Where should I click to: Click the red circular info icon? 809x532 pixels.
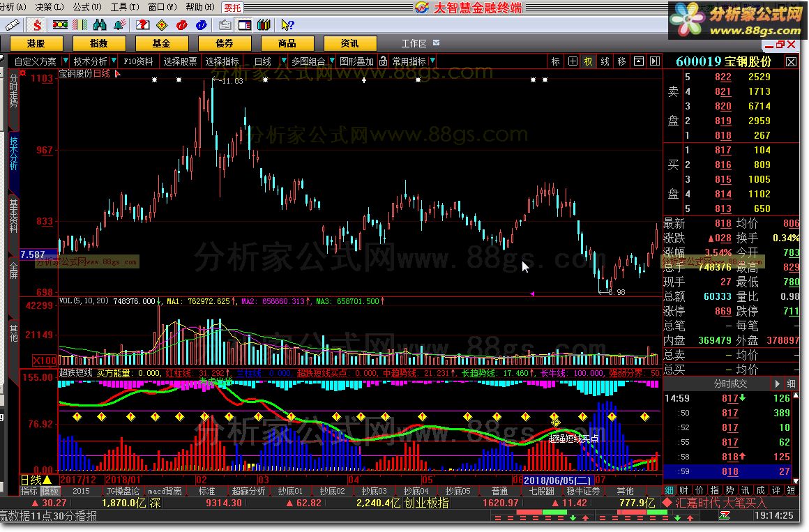181,24
